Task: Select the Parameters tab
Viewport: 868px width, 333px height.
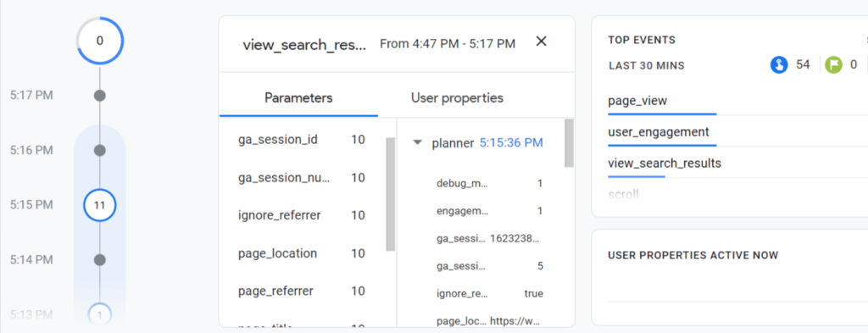Action: click(x=298, y=98)
